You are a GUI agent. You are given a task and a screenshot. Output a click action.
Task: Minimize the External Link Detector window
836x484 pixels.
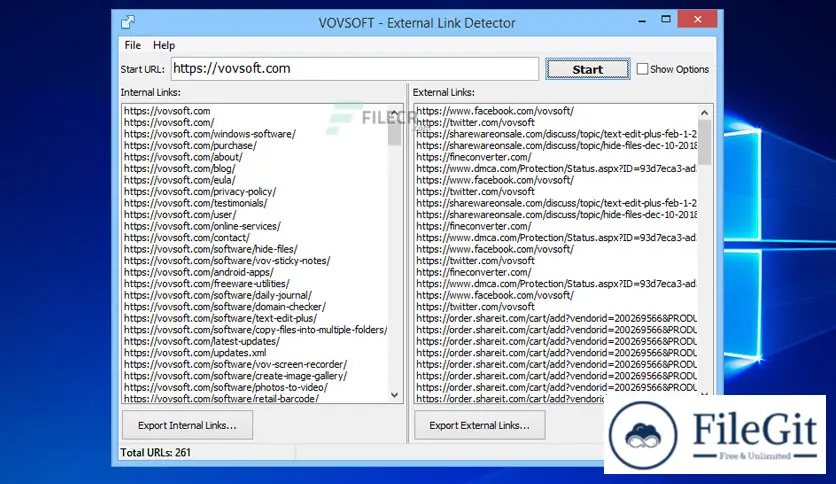tap(642, 20)
